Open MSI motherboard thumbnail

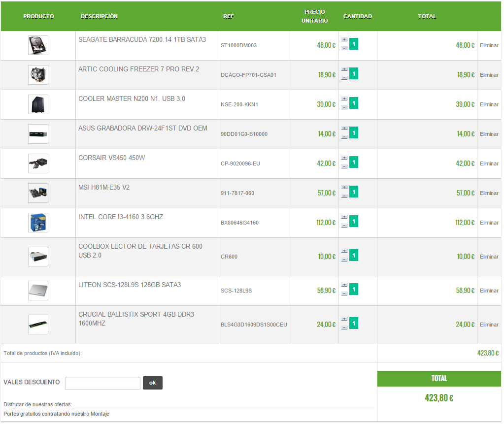click(x=38, y=193)
